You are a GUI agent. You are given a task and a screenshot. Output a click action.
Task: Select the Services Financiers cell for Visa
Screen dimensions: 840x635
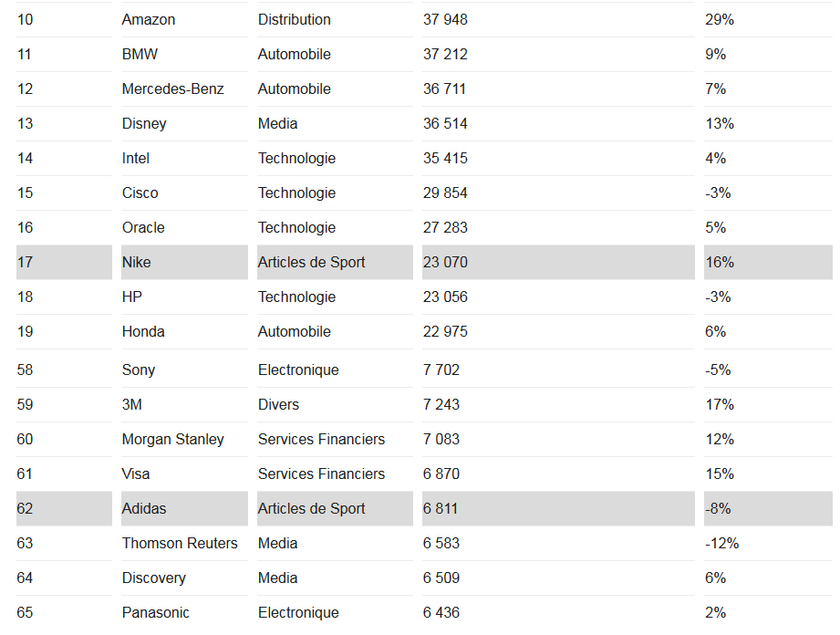[321, 474]
